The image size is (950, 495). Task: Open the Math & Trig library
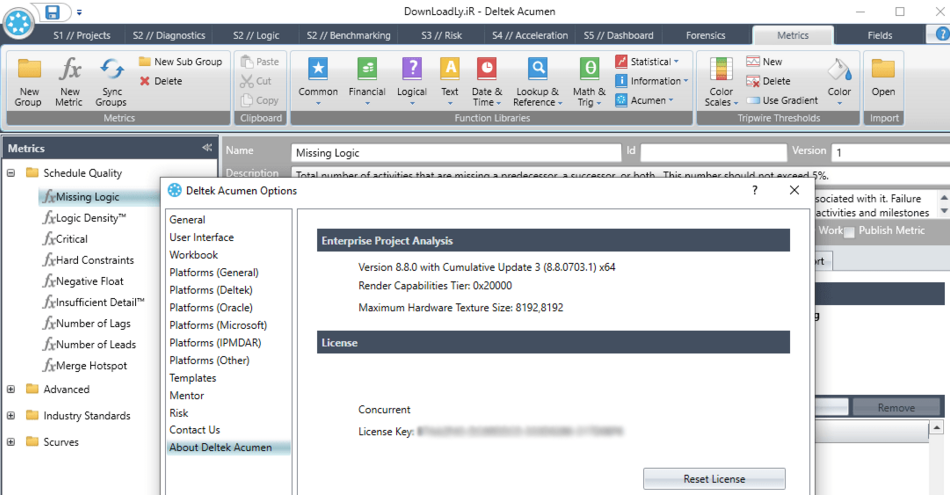589,81
